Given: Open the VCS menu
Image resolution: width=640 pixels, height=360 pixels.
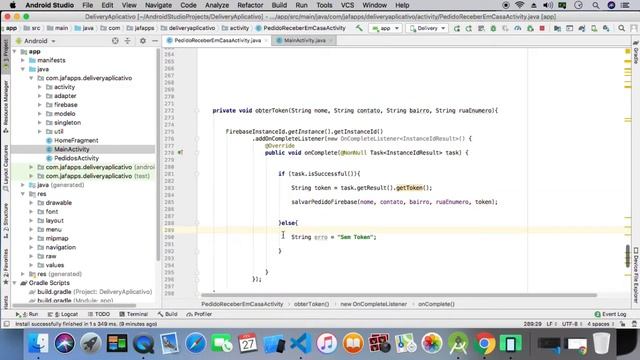Looking at the screenshot, I should click(347, 5).
